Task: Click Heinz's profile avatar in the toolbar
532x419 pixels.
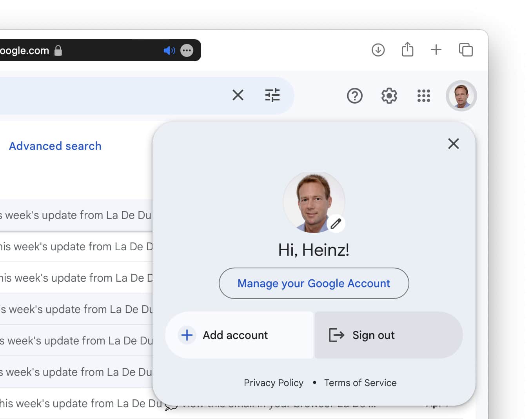Action: point(461,96)
